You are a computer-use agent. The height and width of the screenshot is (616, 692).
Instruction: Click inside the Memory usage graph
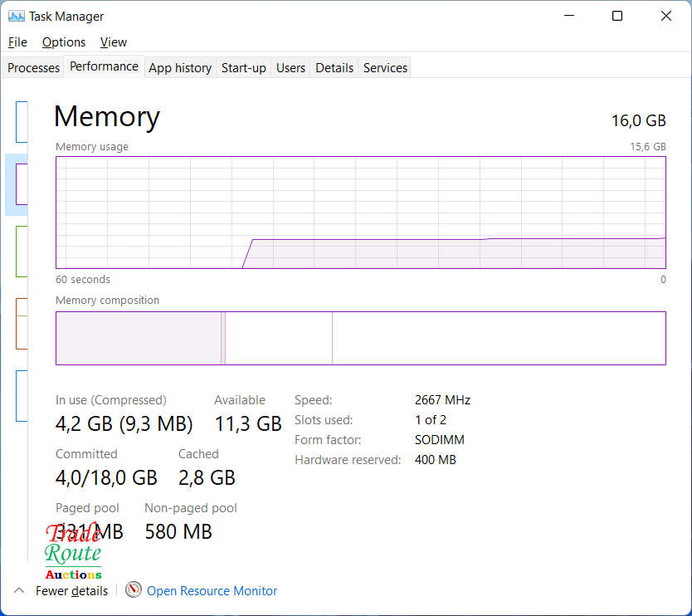click(x=360, y=213)
